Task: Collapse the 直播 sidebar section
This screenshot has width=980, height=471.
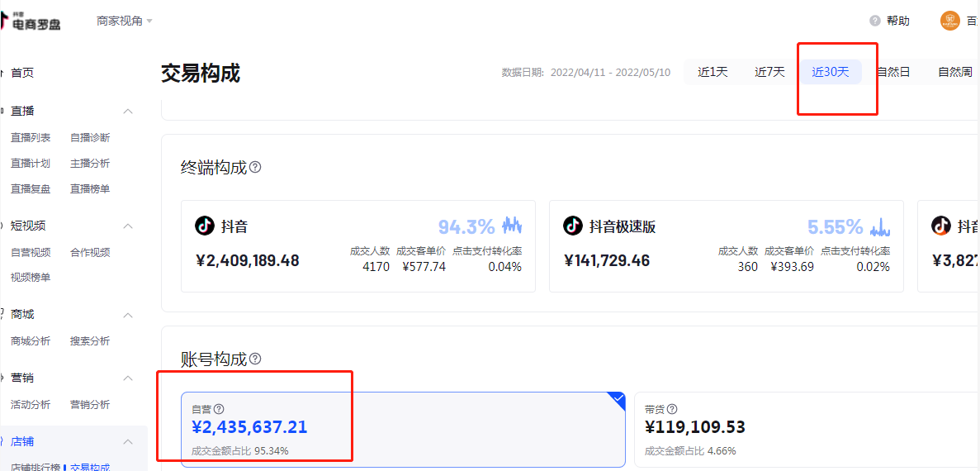Action: click(x=128, y=111)
